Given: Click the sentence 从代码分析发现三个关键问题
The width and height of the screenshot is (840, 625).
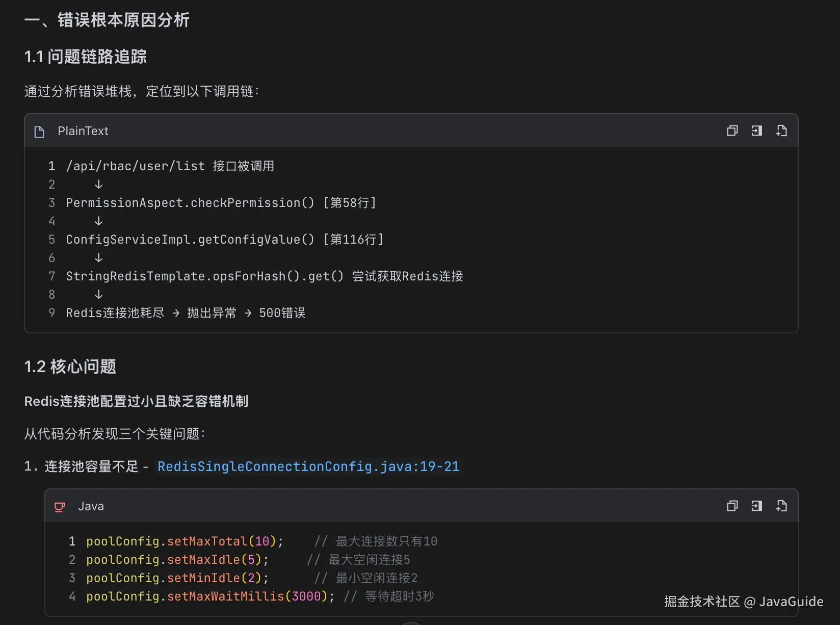Looking at the screenshot, I should [x=115, y=434].
